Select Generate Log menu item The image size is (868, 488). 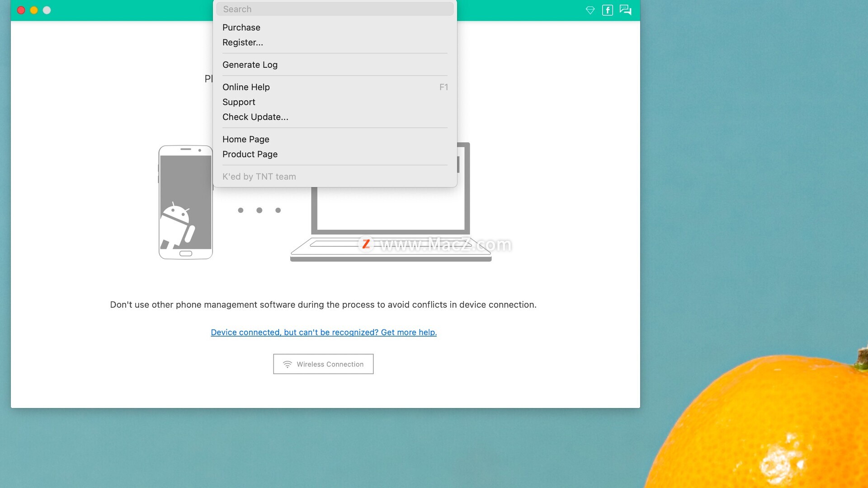coord(335,65)
